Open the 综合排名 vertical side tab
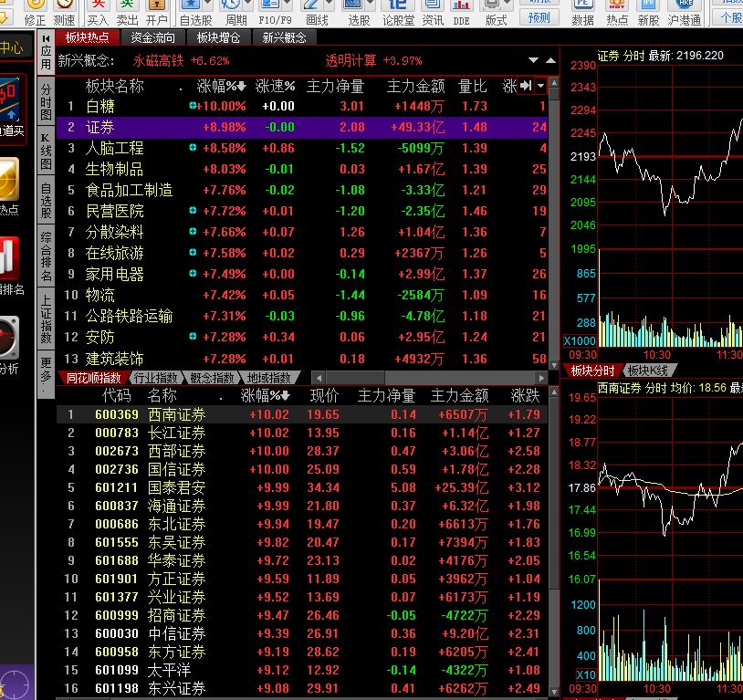743x700 pixels. pyautogui.click(x=46, y=256)
